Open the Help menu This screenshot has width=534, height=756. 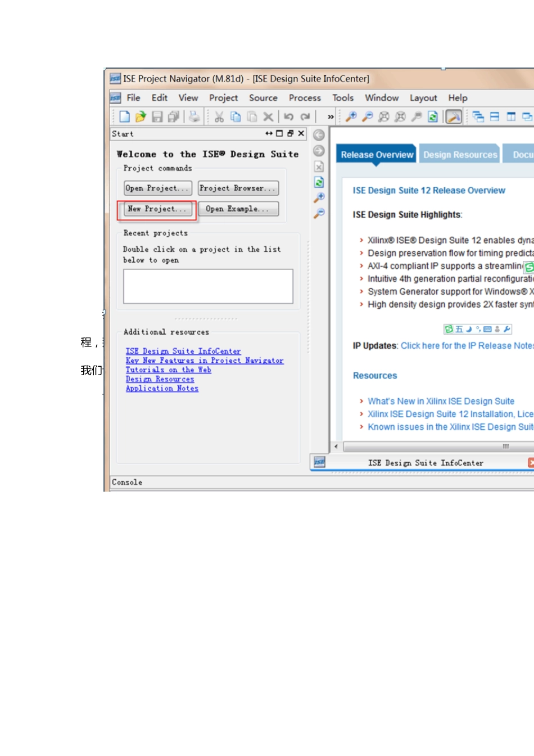pyautogui.click(x=458, y=98)
